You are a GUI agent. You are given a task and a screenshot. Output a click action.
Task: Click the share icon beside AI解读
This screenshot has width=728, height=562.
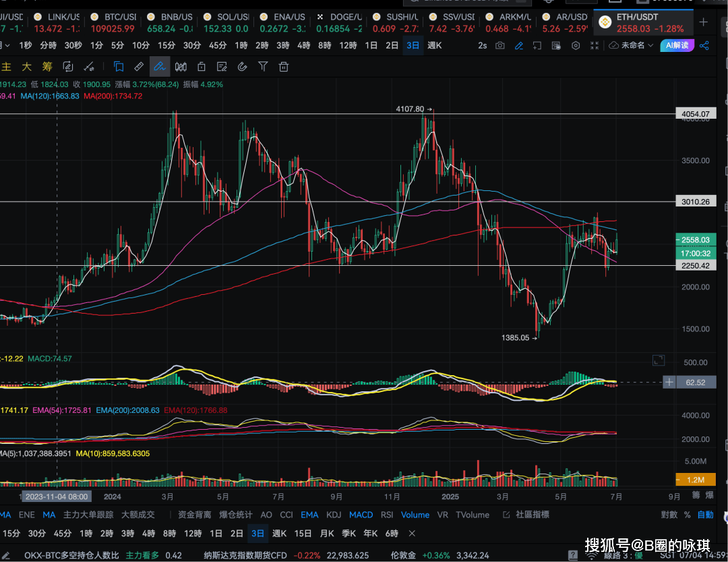pyautogui.click(x=704, y=45)
